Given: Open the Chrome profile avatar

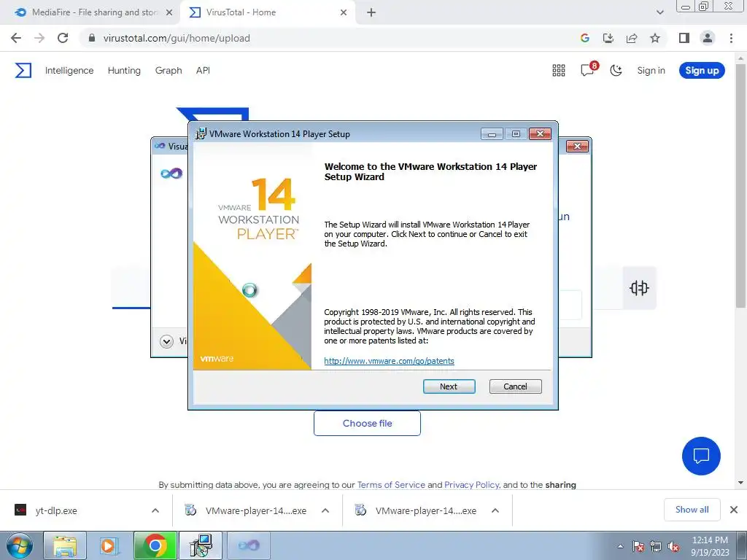Looking at the screenshot, I should [708, 38].
